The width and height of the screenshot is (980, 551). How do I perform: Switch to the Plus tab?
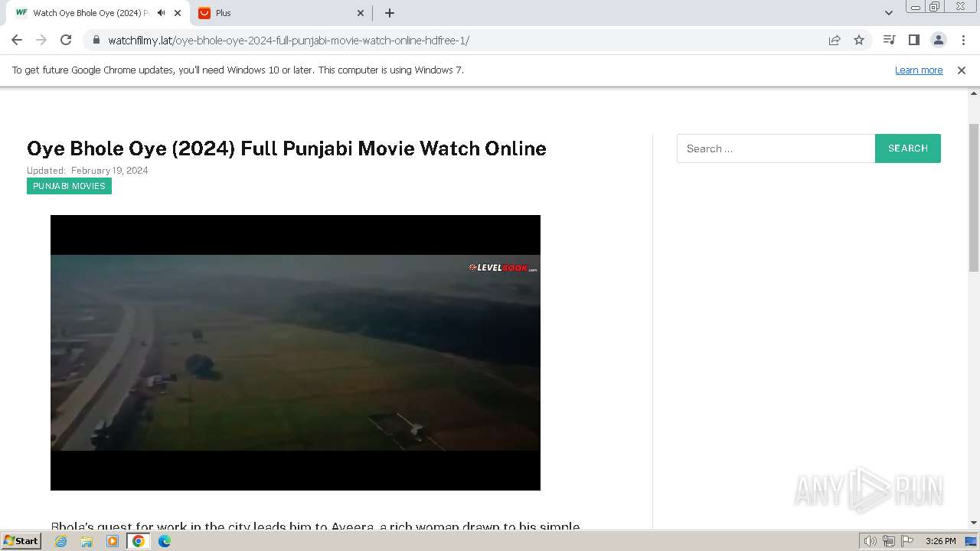[x=280, y=13]
